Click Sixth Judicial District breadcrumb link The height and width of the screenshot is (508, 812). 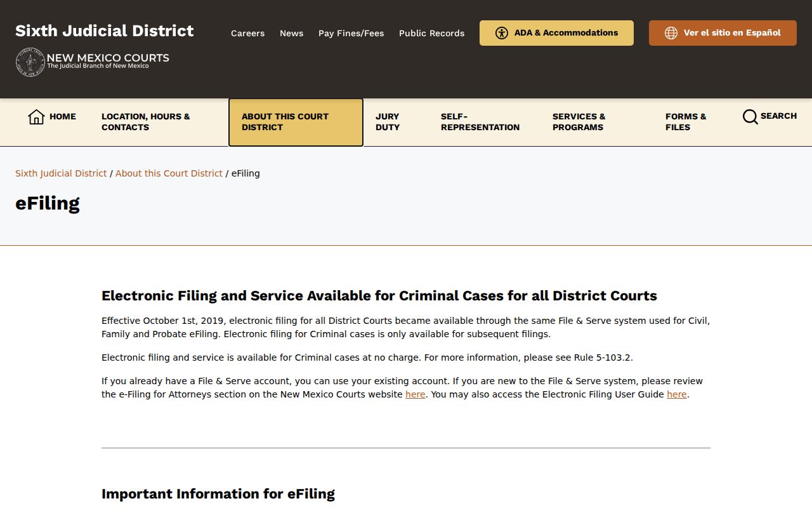(x=61, y=173)
